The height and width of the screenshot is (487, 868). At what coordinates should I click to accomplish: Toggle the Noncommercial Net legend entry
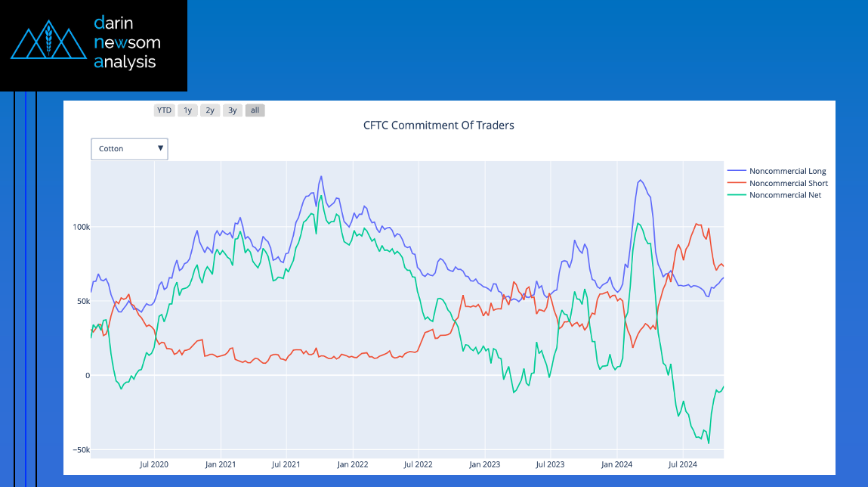pyautogui.click(x=785, y=195)
